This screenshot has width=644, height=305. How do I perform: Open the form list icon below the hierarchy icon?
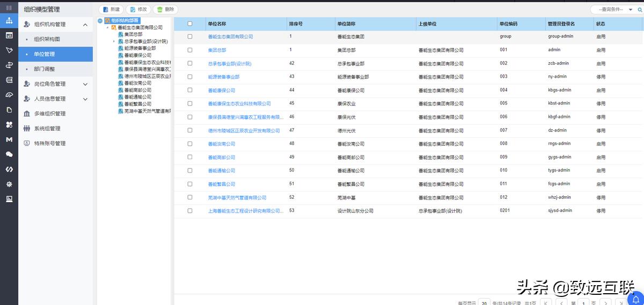(x=9, y=35)
